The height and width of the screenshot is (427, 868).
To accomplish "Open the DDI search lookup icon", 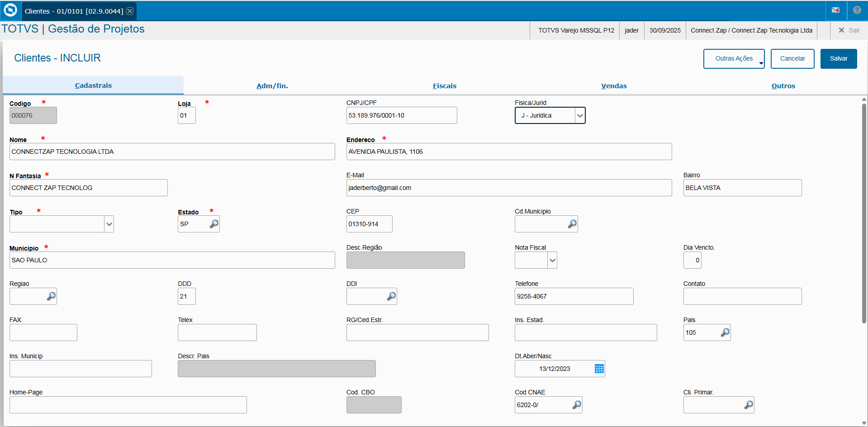I will click(391, 296).
